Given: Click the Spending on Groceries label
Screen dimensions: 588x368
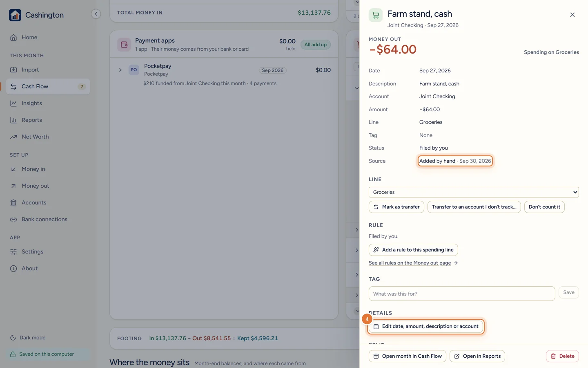Looking at the screenshot, I should 551,52.
